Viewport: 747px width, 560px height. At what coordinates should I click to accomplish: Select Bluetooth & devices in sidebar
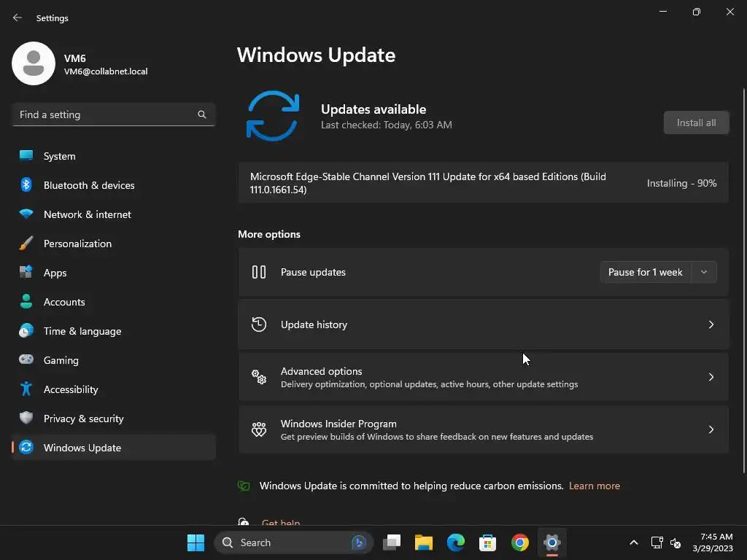[113, 184]
